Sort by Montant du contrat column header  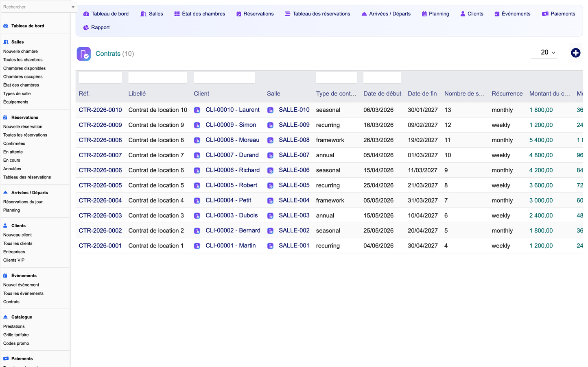pyautogui.click(x=549, y=93)
